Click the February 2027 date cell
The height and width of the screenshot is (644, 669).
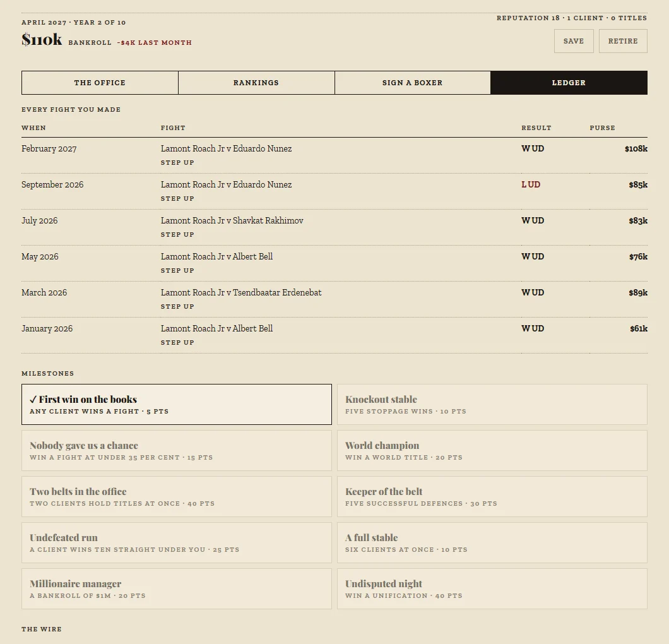[x=49, y=148]
